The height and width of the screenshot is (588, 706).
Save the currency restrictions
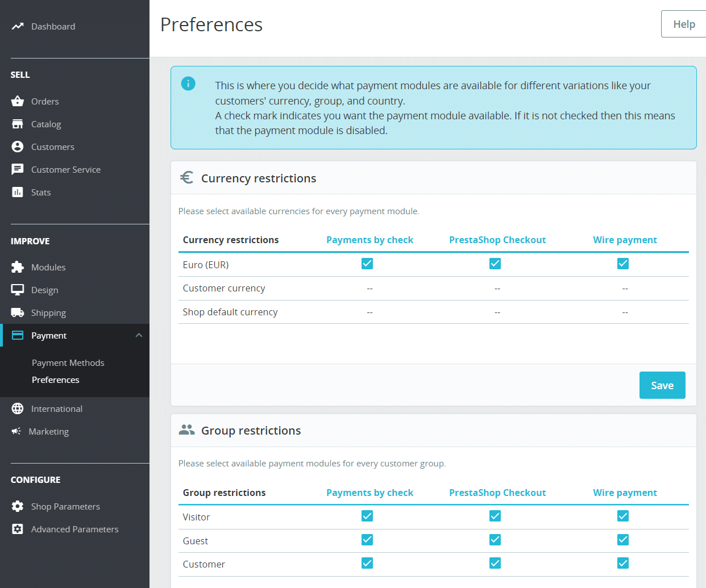tap(662, 385)
